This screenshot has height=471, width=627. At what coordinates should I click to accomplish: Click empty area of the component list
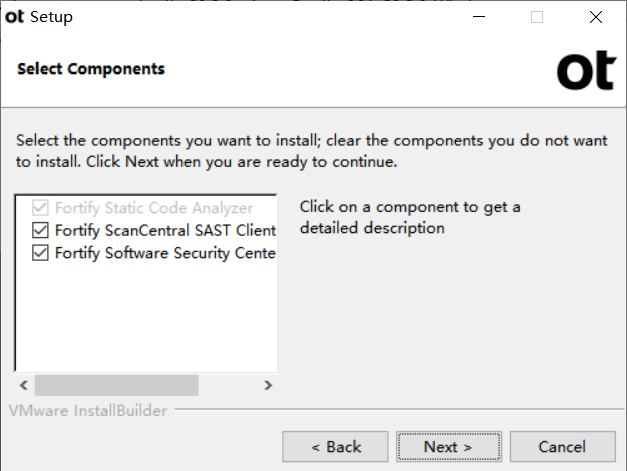(x=146, y=316)
